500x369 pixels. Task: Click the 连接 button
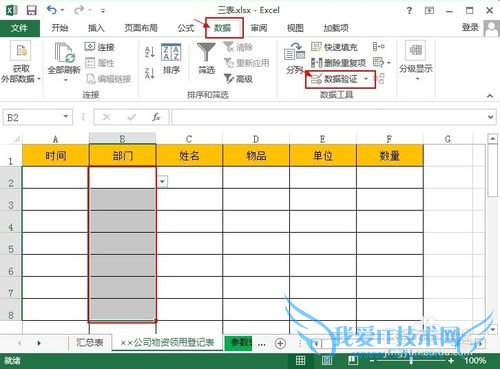[x=100, y=47]
